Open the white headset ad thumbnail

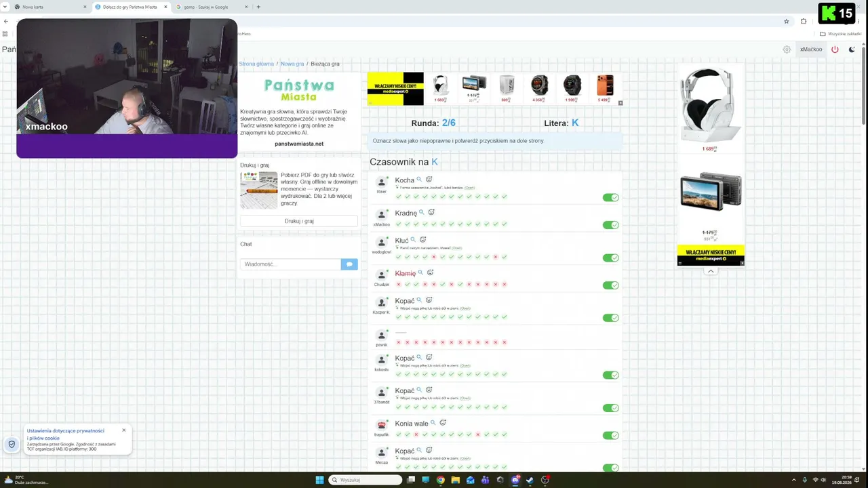tap(441, 85)
